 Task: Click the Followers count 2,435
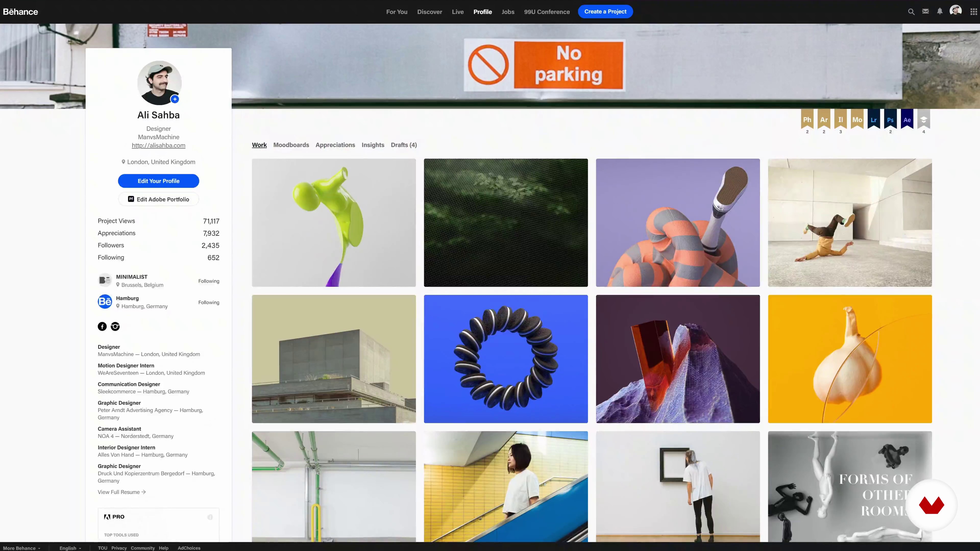(210, 245)
